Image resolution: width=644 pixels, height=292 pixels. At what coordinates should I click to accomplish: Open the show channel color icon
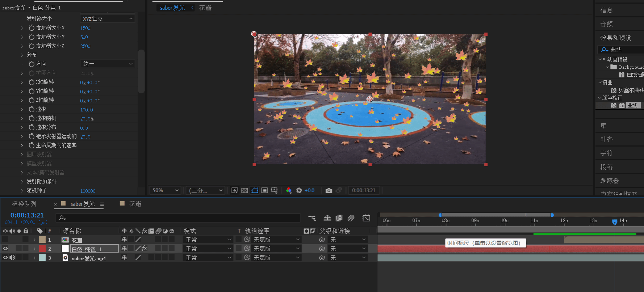[289, 190]
